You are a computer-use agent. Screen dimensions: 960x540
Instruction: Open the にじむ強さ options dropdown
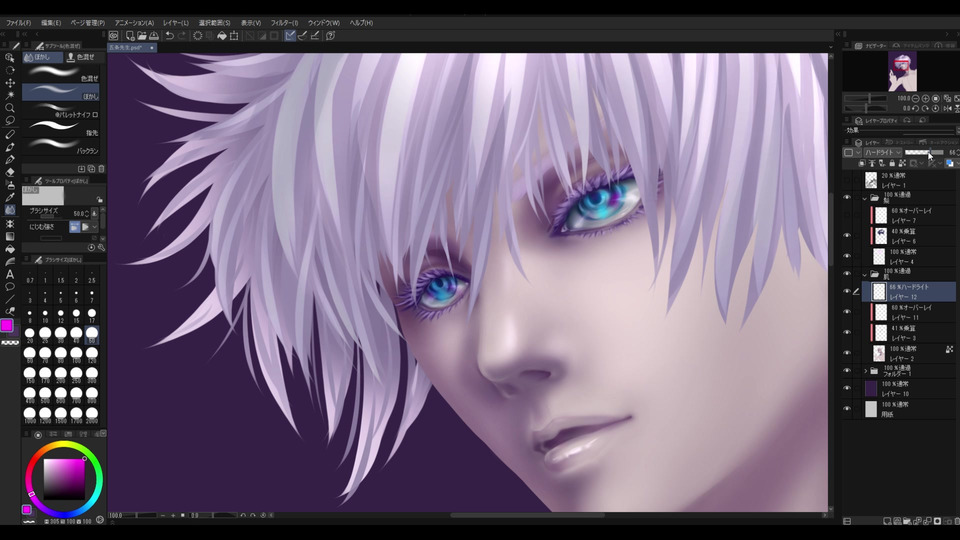[95, 227]
